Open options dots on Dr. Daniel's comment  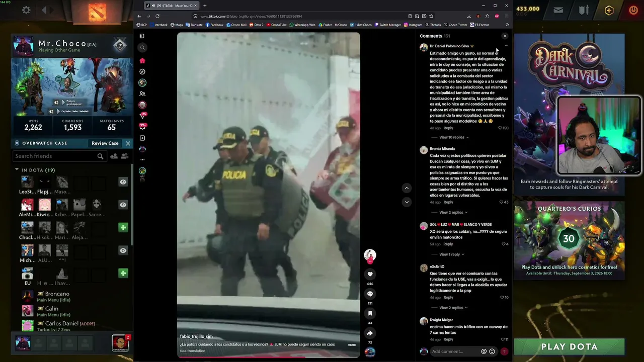tap(506, 46)
